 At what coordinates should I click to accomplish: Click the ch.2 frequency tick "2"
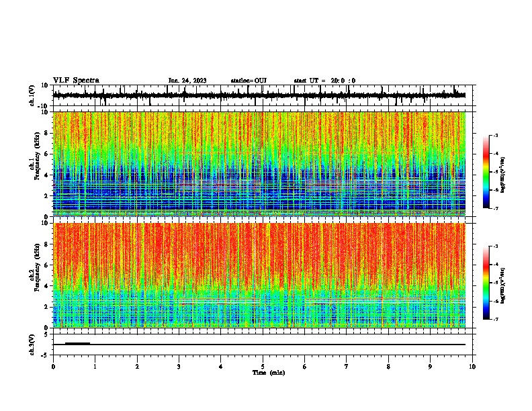coord(46,307)
